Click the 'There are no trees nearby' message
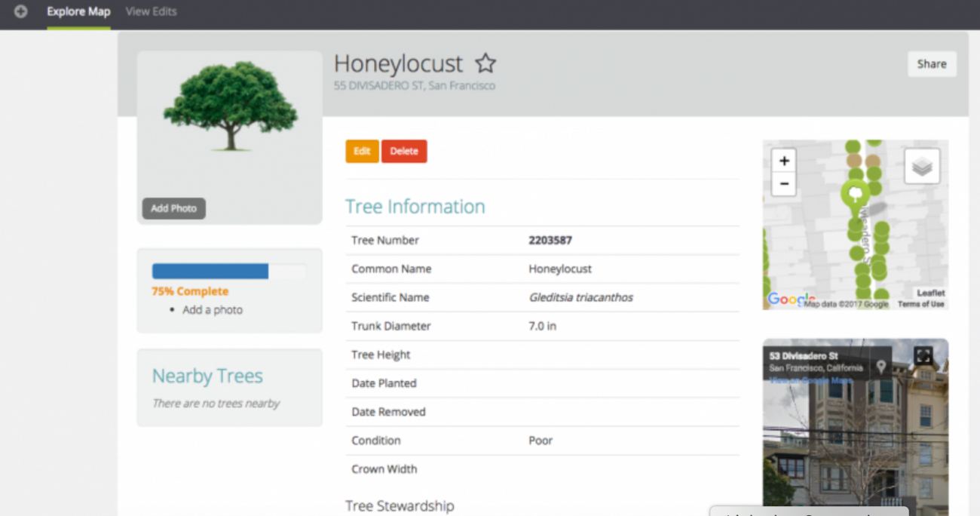The width and height of the screenshot is (980, 516). pyautogui.click(x=216, y=404)
